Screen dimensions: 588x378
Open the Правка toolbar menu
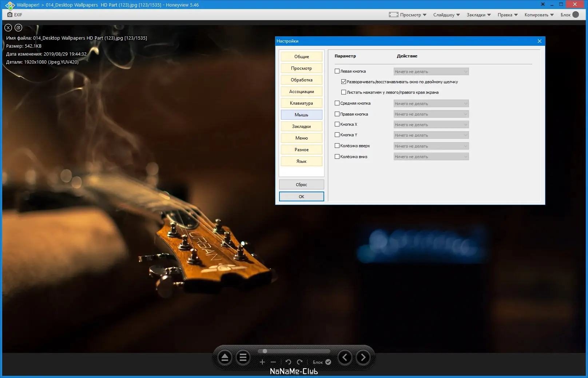coord(508,15)
